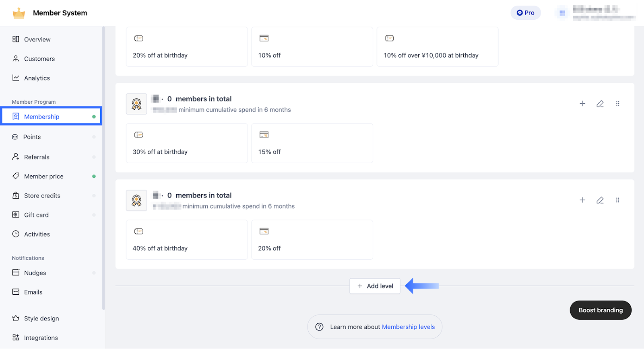Open the Membership menu item
This screenshot has width=644, height=349.
[x=42, y=117]
